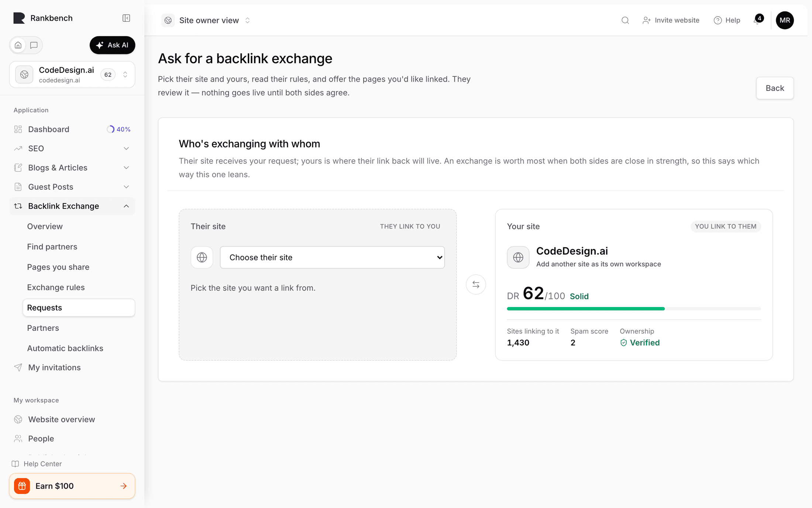Open the MR profile avatar
This screenshot has width=812, height=508.
[785, 20]
